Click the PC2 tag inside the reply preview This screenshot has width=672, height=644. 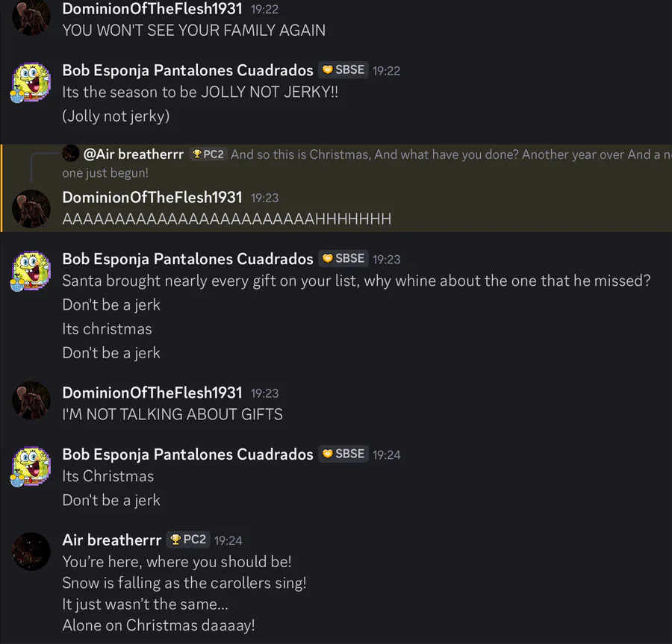click(208, 154)
